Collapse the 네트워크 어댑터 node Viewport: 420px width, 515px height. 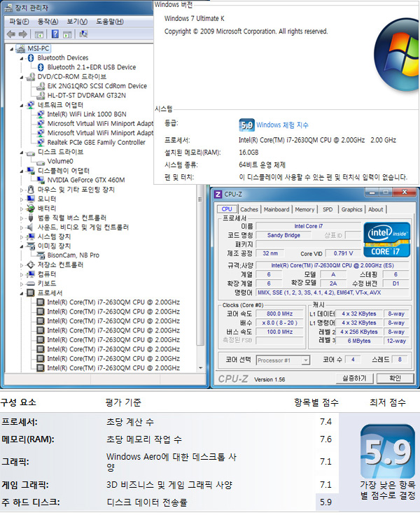(22, 106)
